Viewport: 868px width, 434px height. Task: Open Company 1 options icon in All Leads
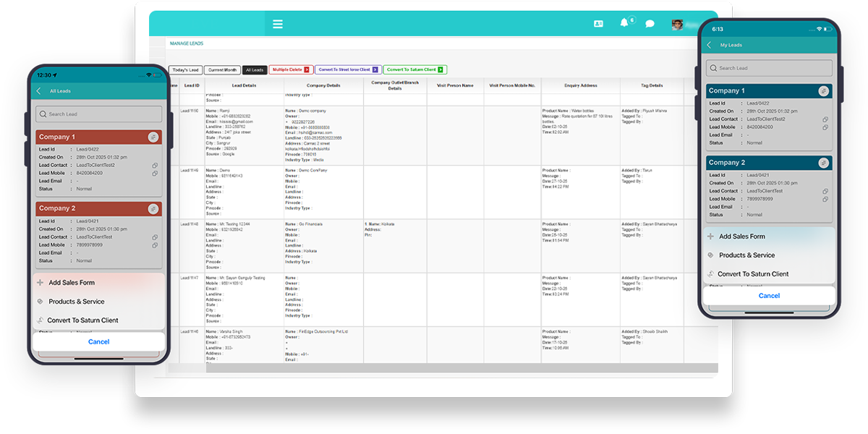click(153, 137)
